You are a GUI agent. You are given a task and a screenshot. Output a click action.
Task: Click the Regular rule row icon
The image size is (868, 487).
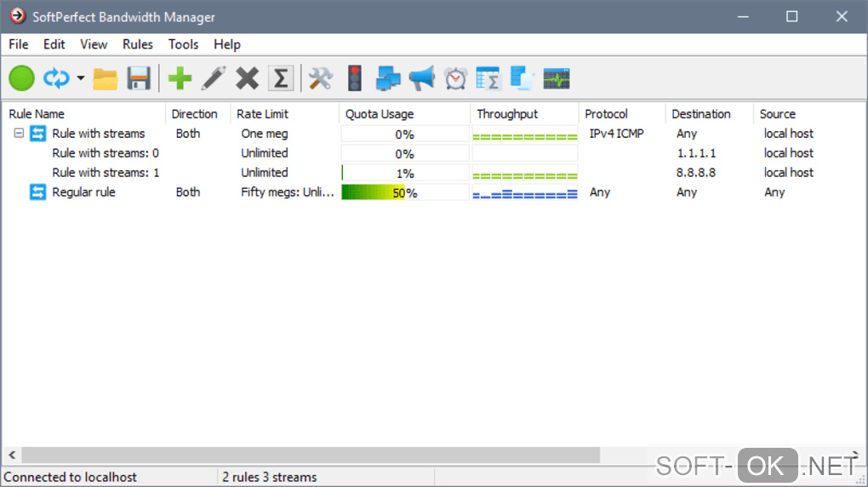tap(37, 192)
